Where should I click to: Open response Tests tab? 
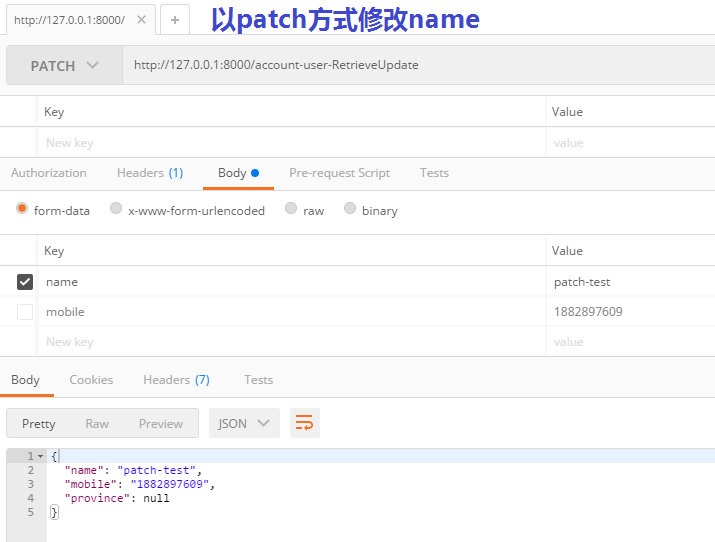(x=259, y=380)
